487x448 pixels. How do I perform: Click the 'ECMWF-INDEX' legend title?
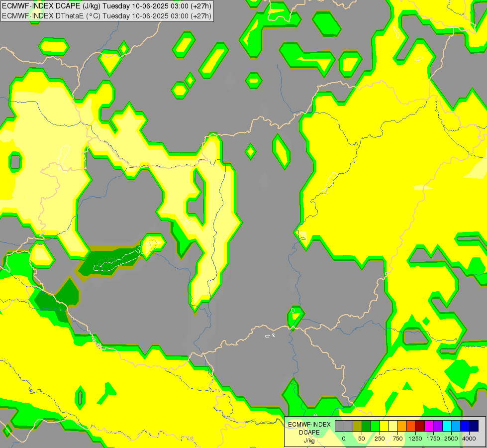pos(309,425)
